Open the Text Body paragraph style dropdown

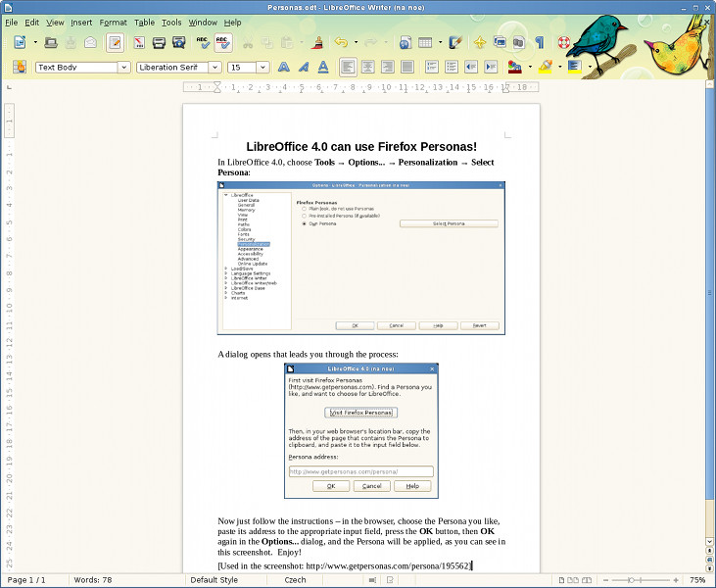pyautogui.click(x=123, y=68)
